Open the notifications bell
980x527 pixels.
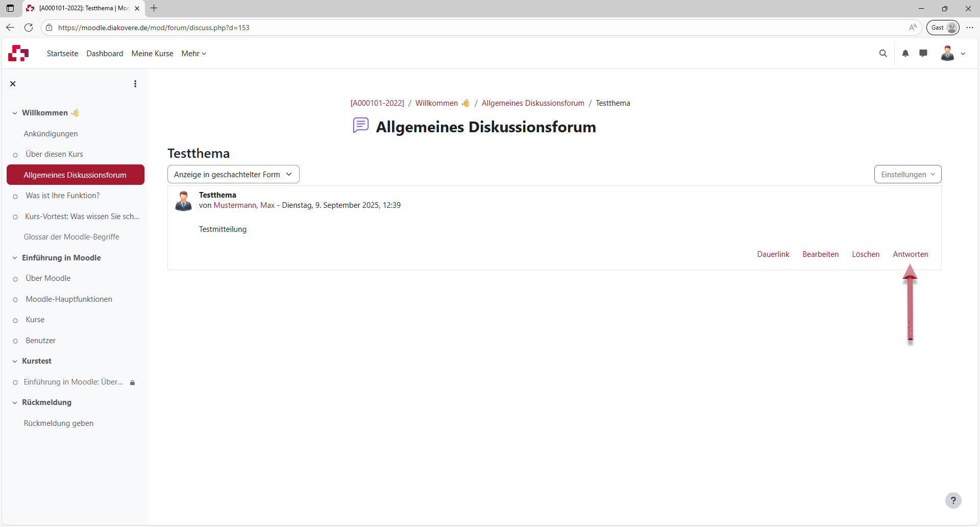905,53
